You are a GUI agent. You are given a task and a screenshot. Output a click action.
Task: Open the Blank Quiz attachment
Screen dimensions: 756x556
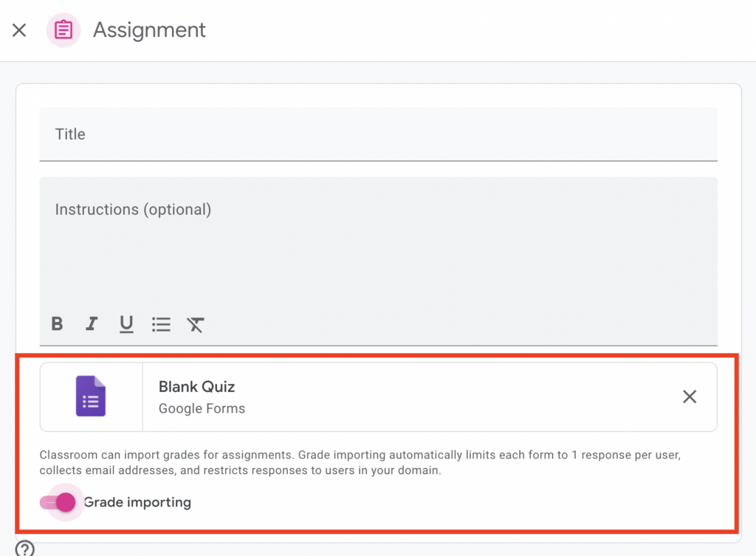pyautogui.click(x=196, y=386)
